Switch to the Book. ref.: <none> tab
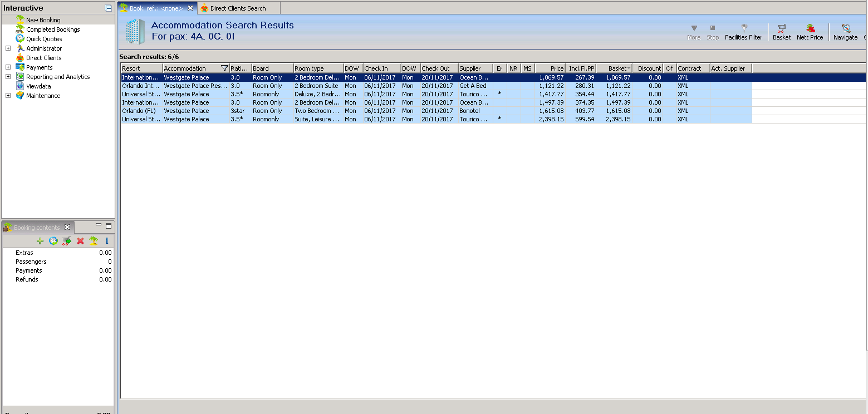868x414 pixels. [x=156, y=8]
